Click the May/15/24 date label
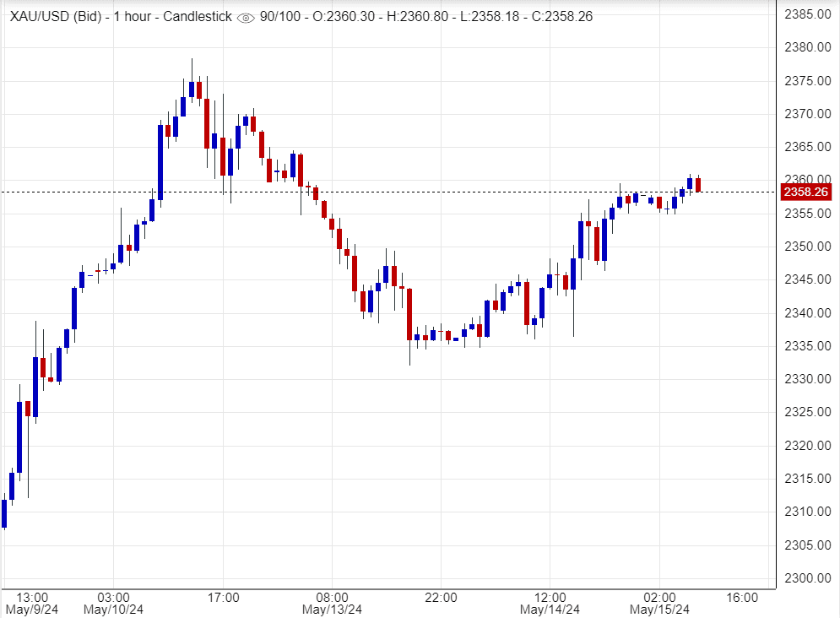Screen dimensions: 840x618 659,610
